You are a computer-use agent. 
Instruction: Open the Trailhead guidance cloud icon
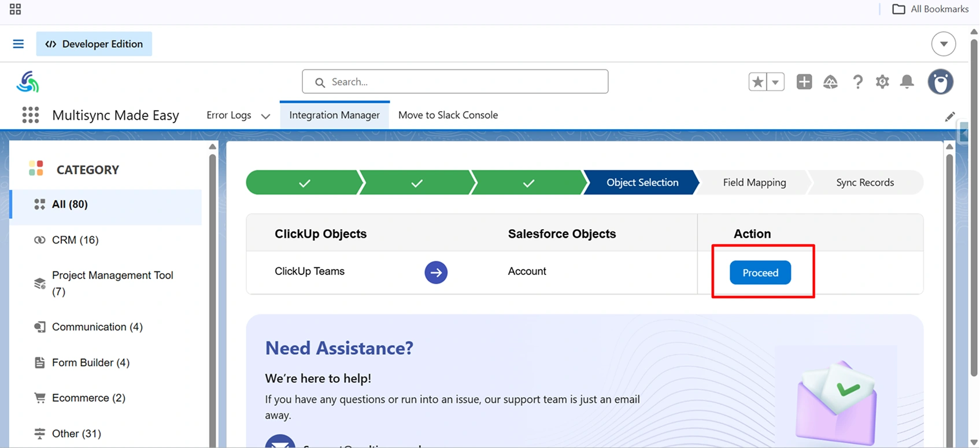(x=830, y=82)
